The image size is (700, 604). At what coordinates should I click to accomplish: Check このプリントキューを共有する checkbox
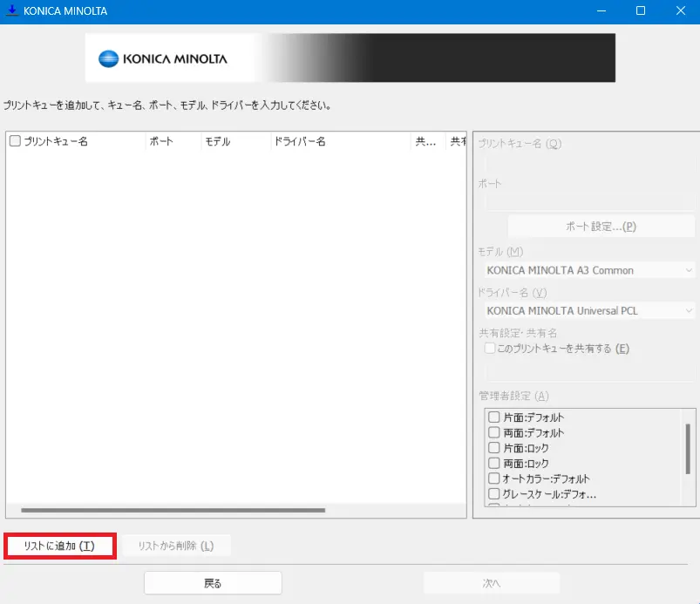pyautogui.click(x=490, y=349)
